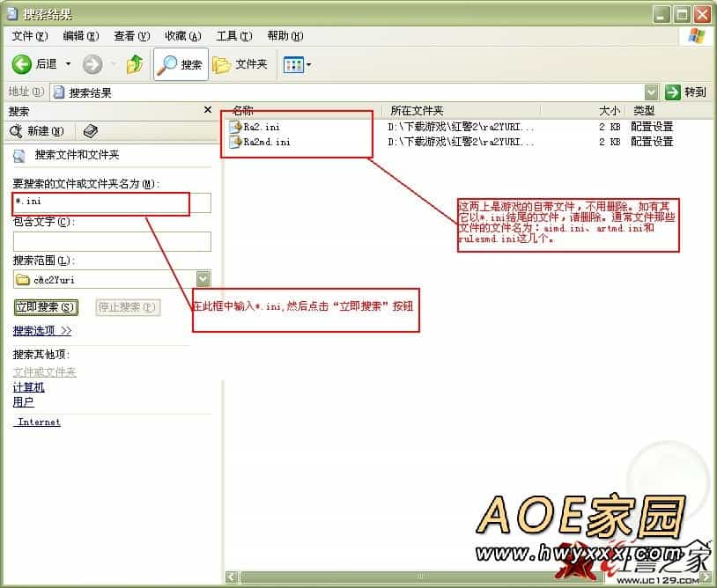Toggle the Search (搜索) toolbar button
This screenshot has width=717, height=588.
[180, 64]
